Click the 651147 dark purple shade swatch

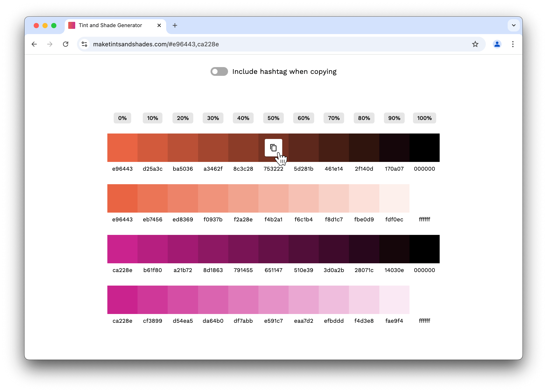click(273, 249)
